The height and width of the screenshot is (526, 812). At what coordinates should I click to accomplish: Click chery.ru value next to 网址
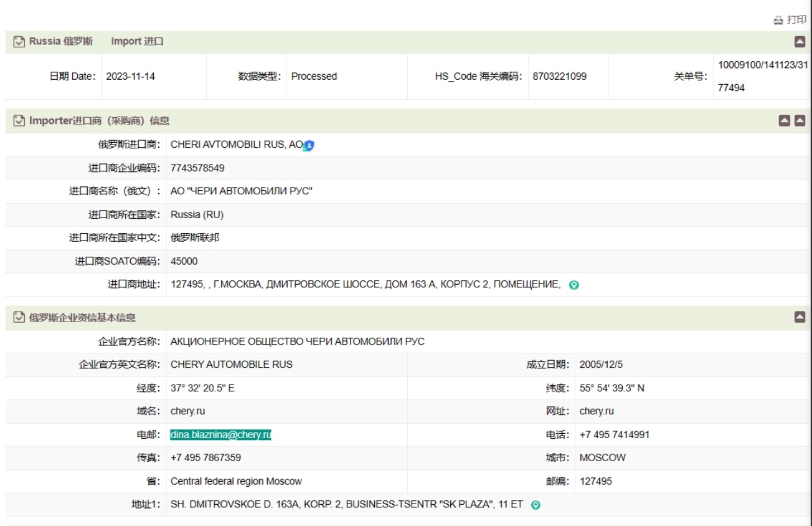tap(597, 411)
